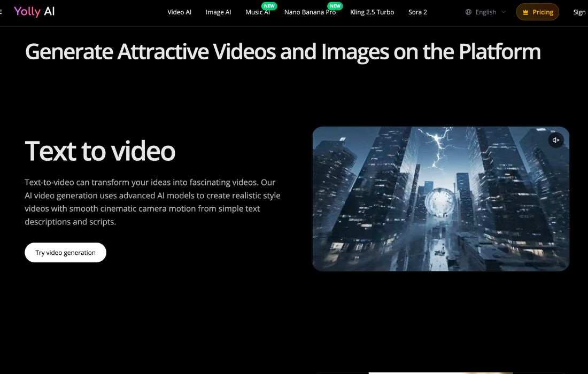Go to Music AI in navigation
588x374 pixels.
(257, 13)
